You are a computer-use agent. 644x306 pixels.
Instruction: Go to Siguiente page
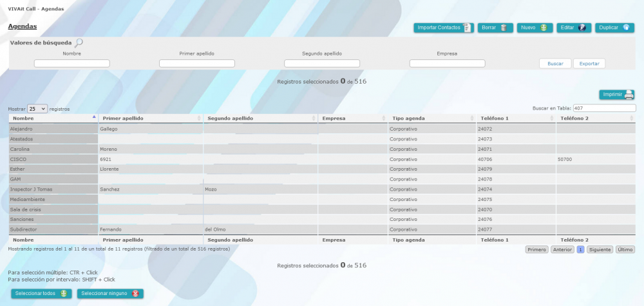(600, 249)
